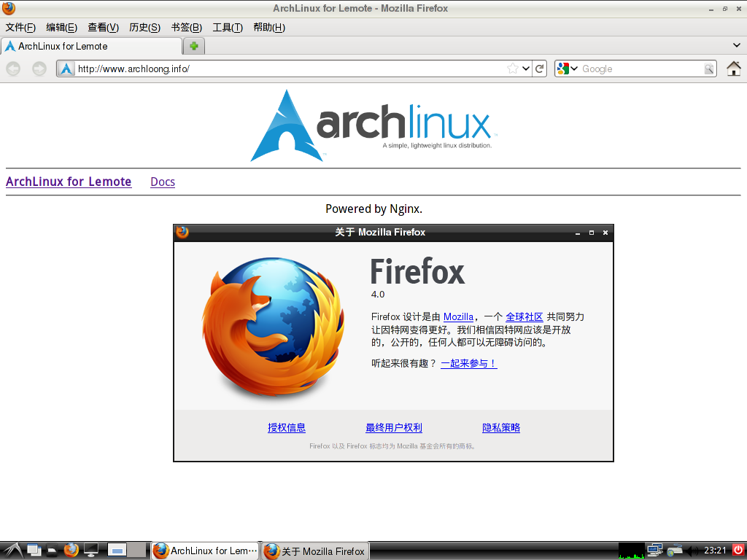Click the archlinux logo banner image

click(373, 125)
